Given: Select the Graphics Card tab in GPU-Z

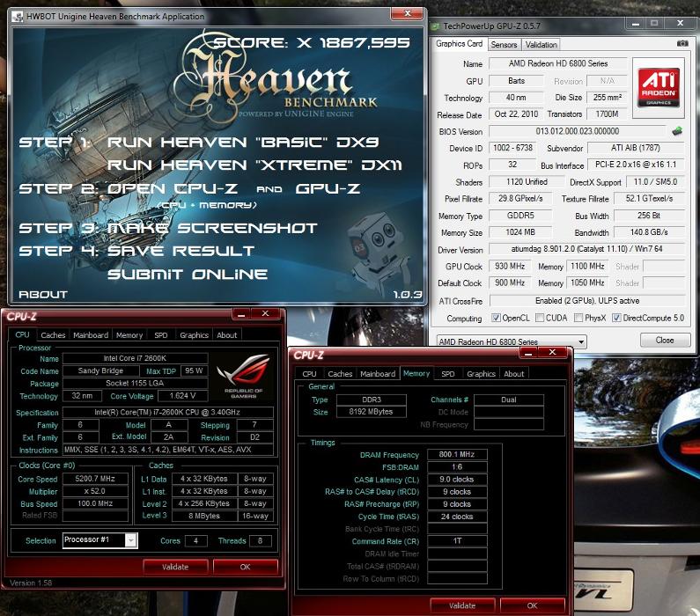Looking at the screenshot, I should [459, 44].
